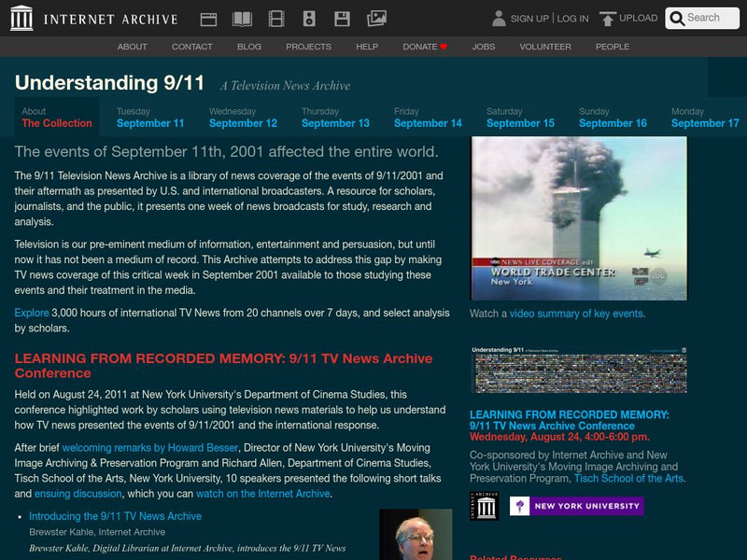Open the Sign Up link
This screenshot has height=560, width=747.
[x=529, y=19]
